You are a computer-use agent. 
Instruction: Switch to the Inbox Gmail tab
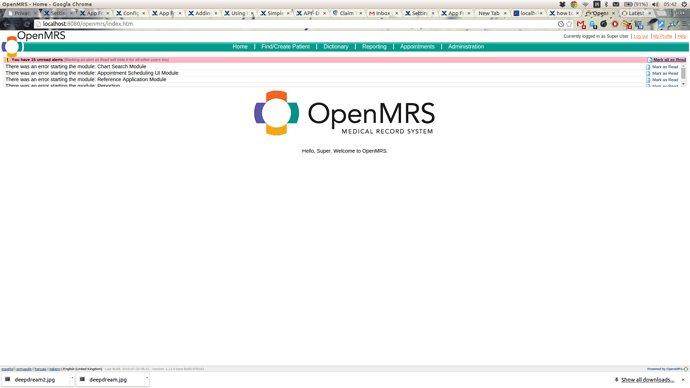[381, 13]
